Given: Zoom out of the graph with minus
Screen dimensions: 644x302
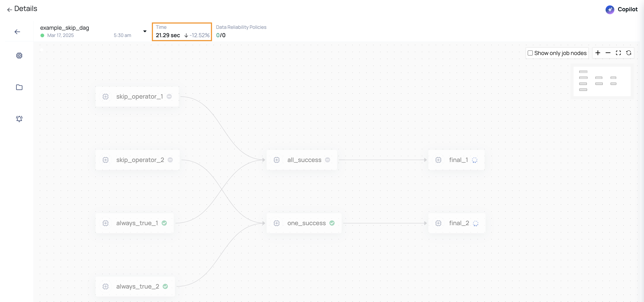Looking at the screenshot, I should (x=608, y=53).
